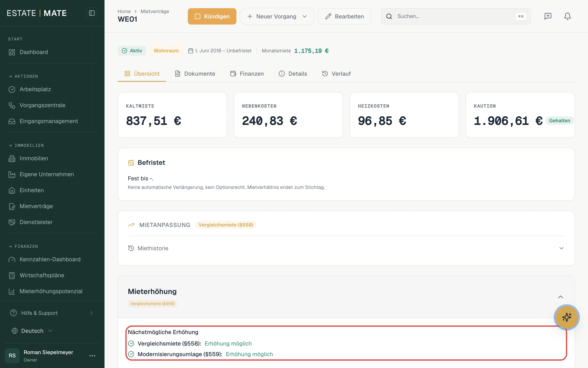Click the Aktiv status badge

coord(132,51)
